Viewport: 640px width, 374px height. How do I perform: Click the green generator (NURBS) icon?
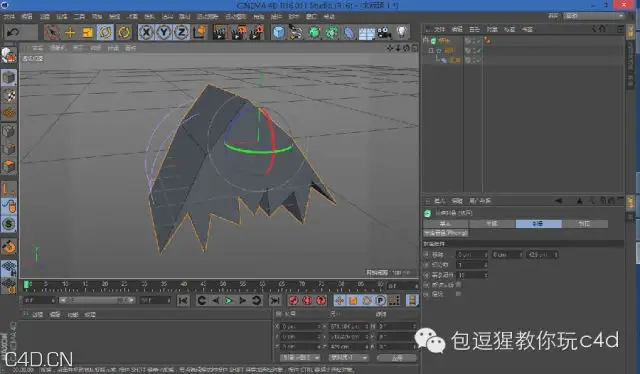coord(314,32)
